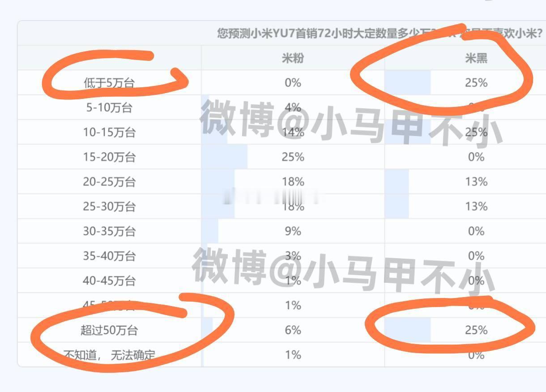Select the 超过50万台 row label
The image size is (546, 392).
click(109, 330)
